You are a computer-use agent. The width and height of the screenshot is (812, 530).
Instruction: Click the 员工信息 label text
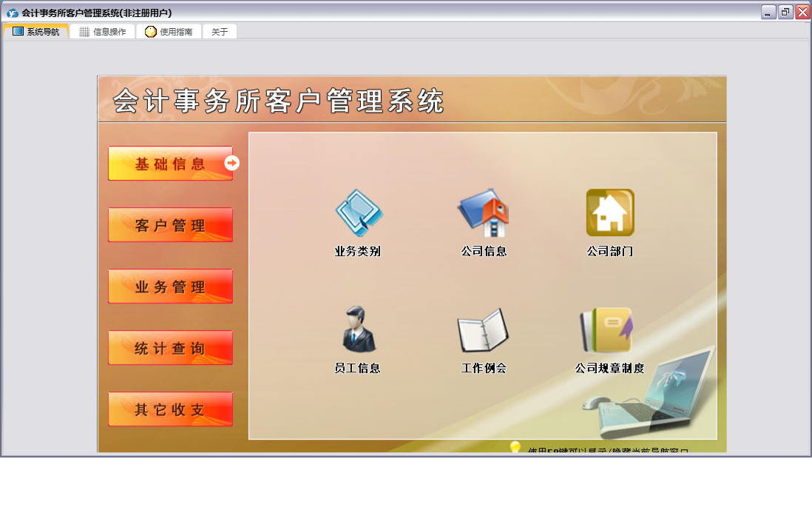[x=358, y=368]
